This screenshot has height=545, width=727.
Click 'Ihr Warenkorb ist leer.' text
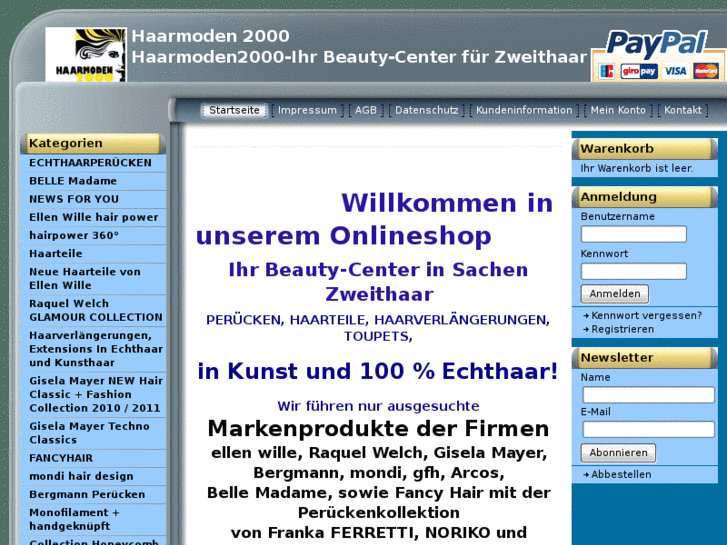(x=637, y=168)
